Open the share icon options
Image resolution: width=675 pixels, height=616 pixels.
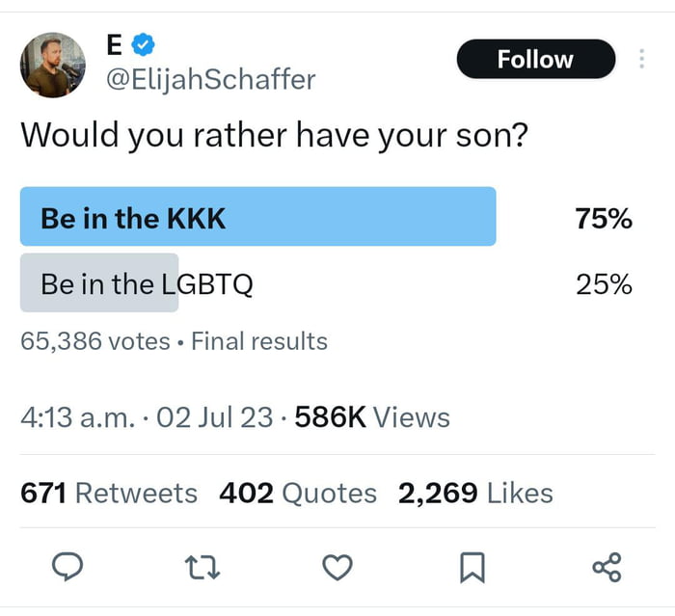(x=607, y=568)
